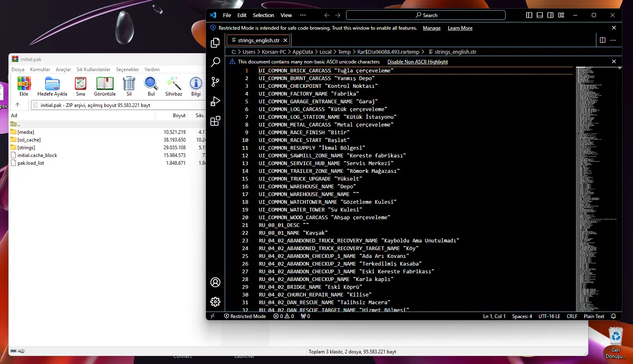Click the WinRAR archive path field
Screen dimensions: 633x364
pyautogui.click(x=118, y=105)
